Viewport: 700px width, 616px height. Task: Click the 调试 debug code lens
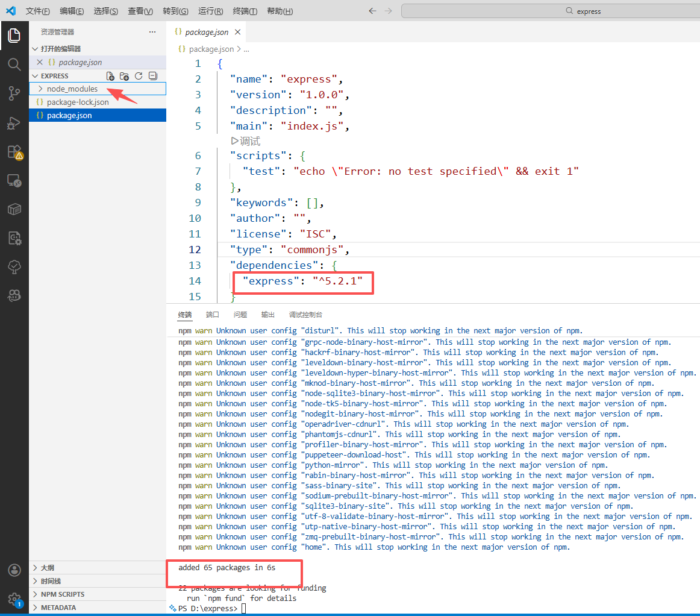[x=246, y=141]
